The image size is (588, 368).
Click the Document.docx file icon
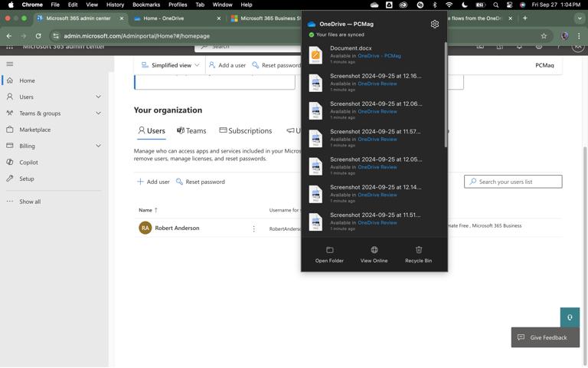(315, 55)
